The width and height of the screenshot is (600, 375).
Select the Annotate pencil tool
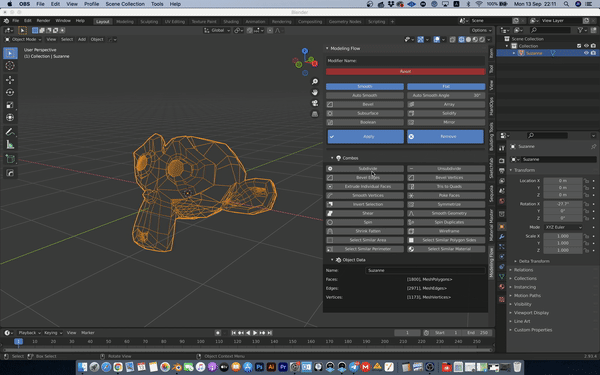click(x=10, y=132)
